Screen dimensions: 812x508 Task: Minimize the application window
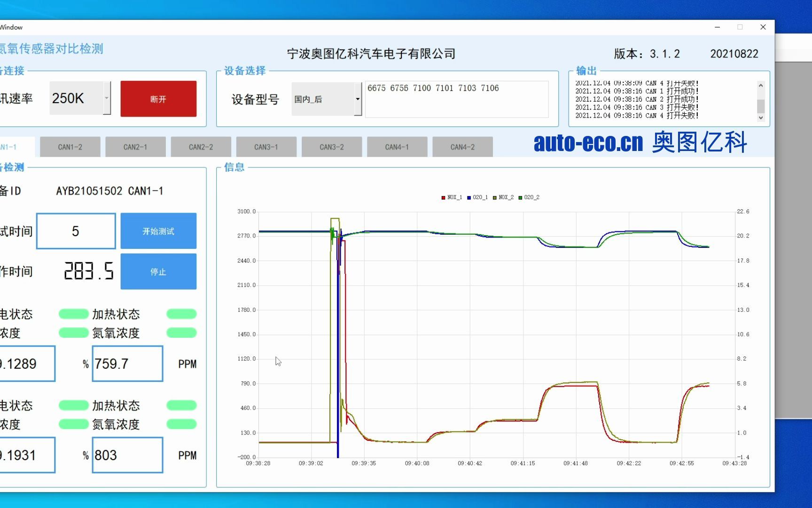tap(717, 27)
